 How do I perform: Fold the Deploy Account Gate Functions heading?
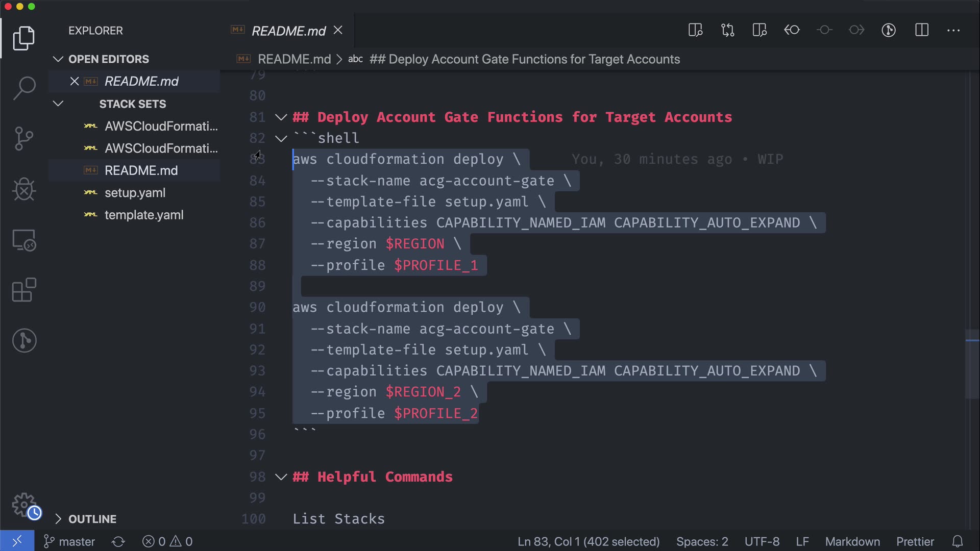281,117
